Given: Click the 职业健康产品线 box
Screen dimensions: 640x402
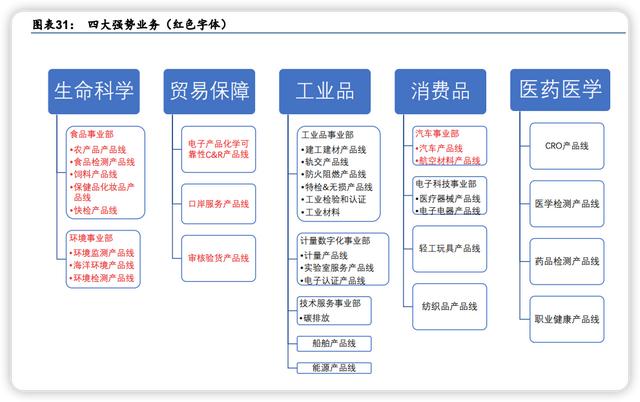Looking at the screenshot, I should [x=566, y=318].
